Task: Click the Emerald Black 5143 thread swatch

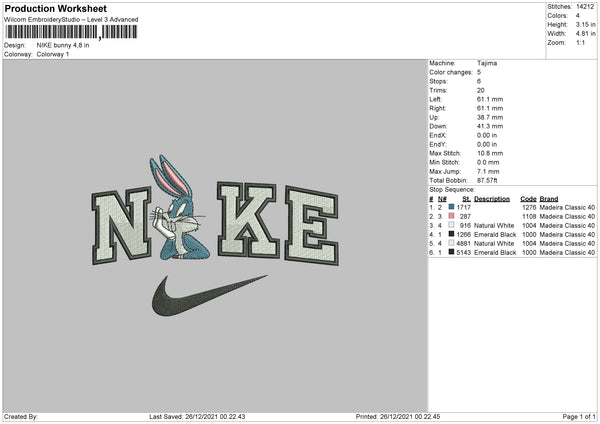Action: pyautogui.click(x=453, y=252)
